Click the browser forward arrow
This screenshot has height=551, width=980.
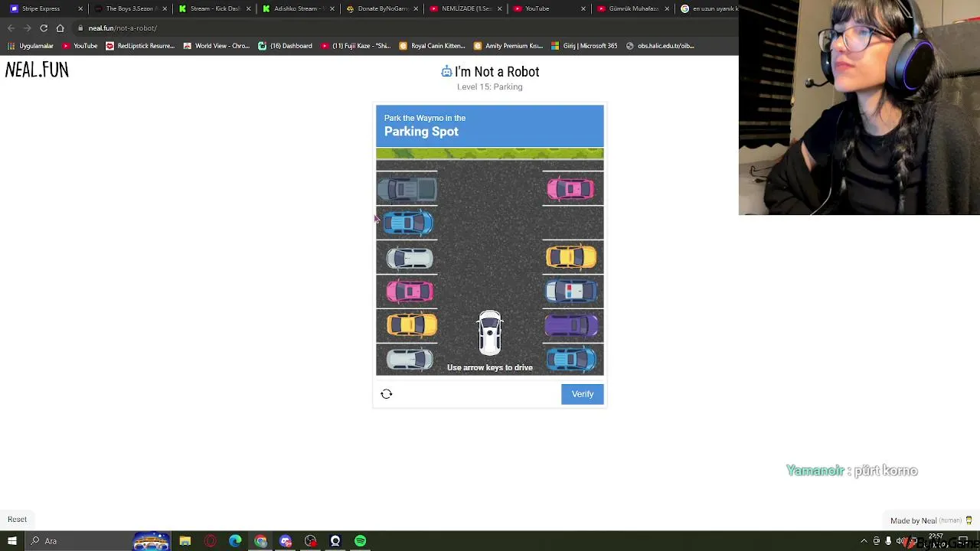tap(27, 28)
